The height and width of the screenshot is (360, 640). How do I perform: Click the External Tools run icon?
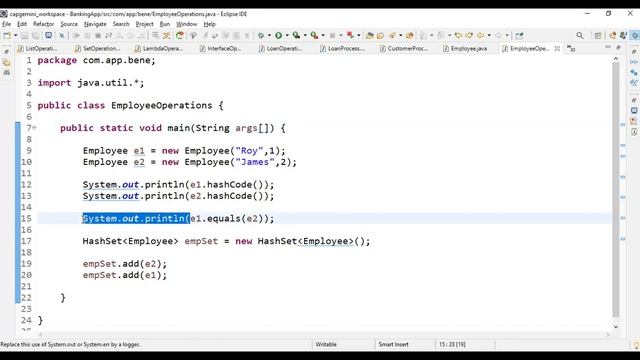(x=314, y=36)
